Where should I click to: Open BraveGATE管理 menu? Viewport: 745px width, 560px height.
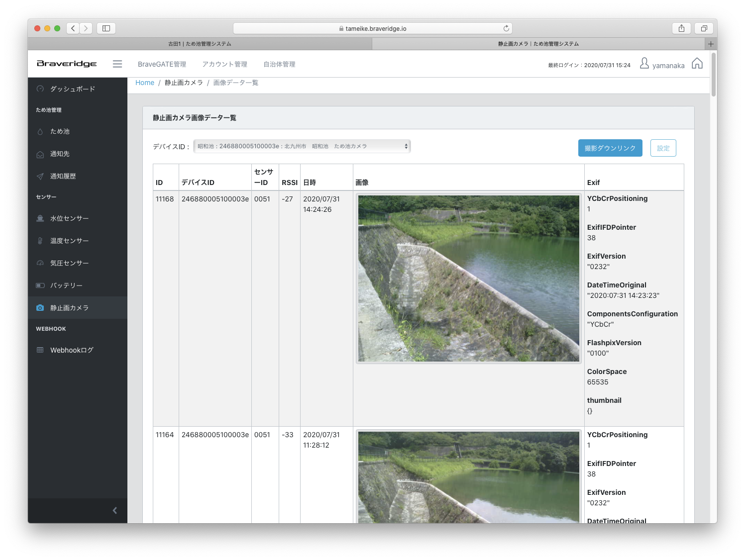click(162, 64)
